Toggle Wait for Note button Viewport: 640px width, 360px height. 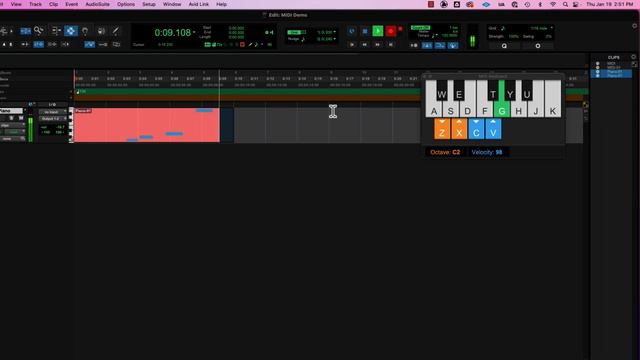click(x=414, y=45)
